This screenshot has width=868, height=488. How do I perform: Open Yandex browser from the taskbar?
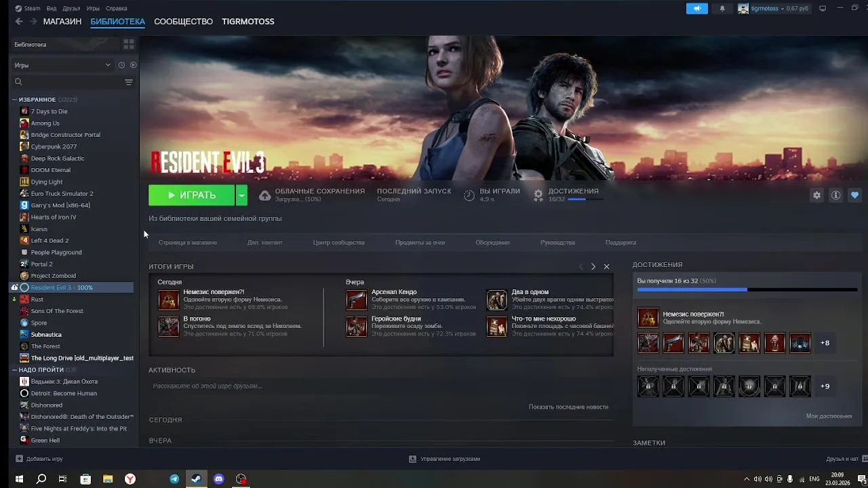tap(130, 479)
